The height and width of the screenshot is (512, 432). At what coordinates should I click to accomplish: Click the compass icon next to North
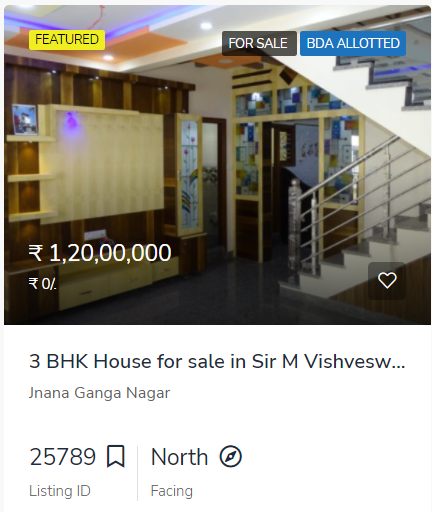tap(231, 456)
